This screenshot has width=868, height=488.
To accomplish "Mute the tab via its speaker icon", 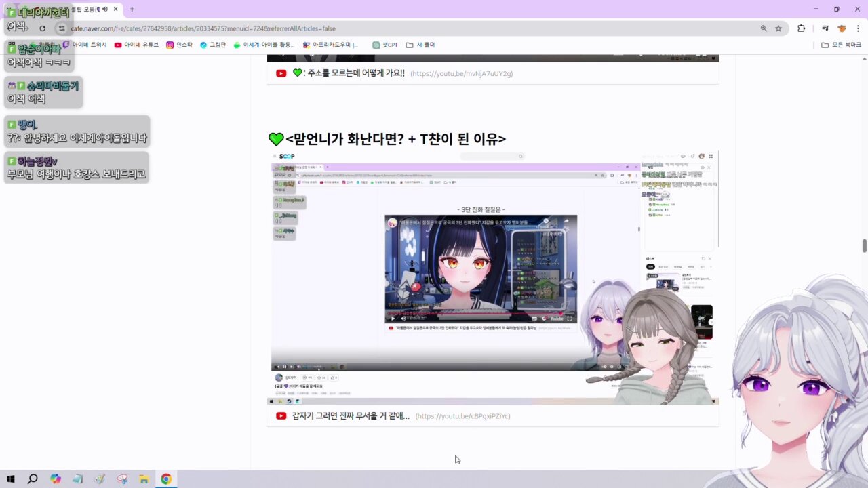I will click(104, 9).
